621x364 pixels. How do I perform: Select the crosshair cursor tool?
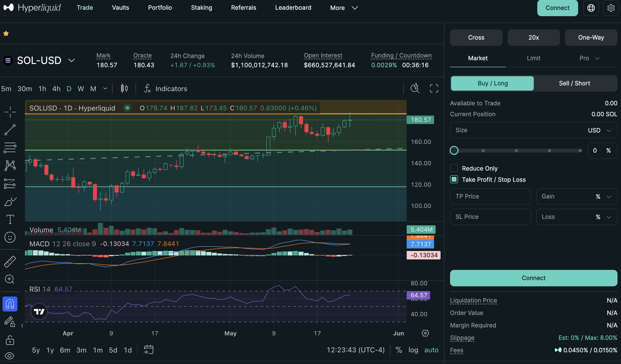click(x=10, y=112)
